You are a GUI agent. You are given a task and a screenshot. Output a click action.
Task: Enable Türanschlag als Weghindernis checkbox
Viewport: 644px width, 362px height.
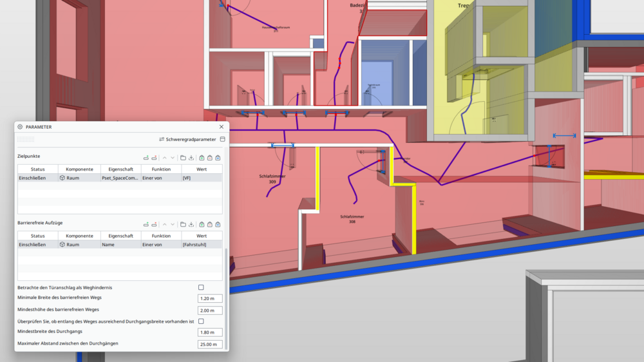(201, 287)
